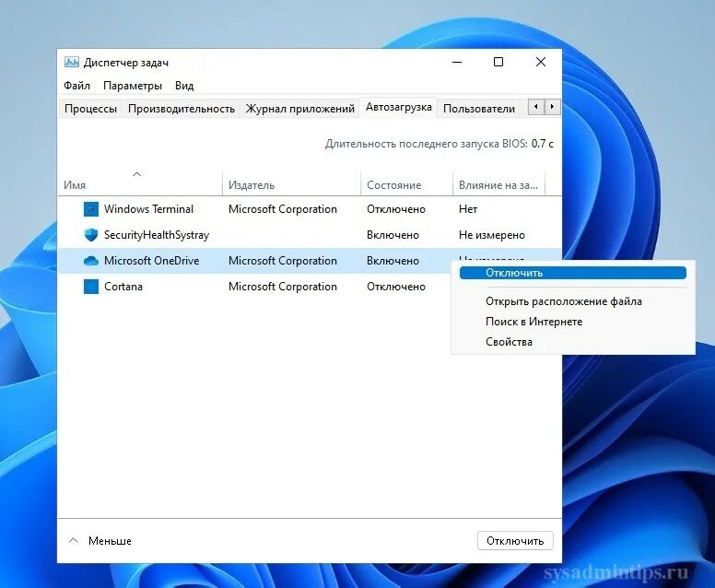Switch to the Пользователи tab
Image resolution: width=715 pixels, height=588 pixels.
point(479,109)
